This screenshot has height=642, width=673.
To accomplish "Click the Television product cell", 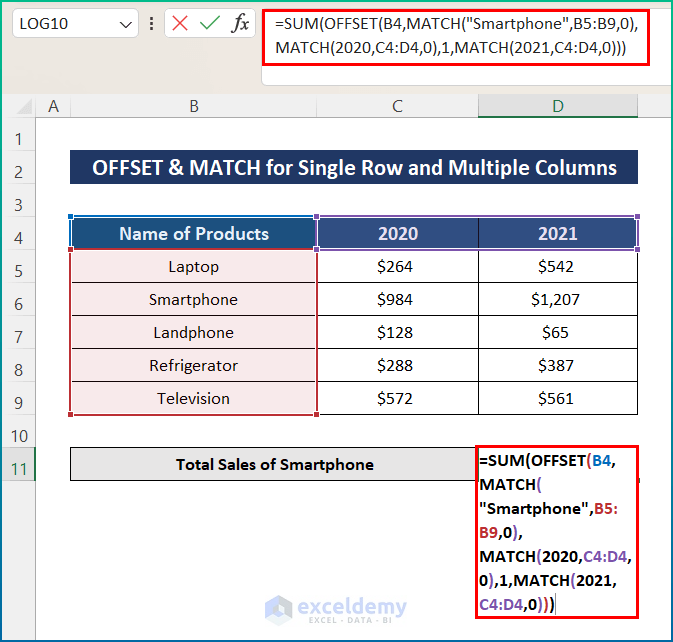I will click(x=193, y=398).
